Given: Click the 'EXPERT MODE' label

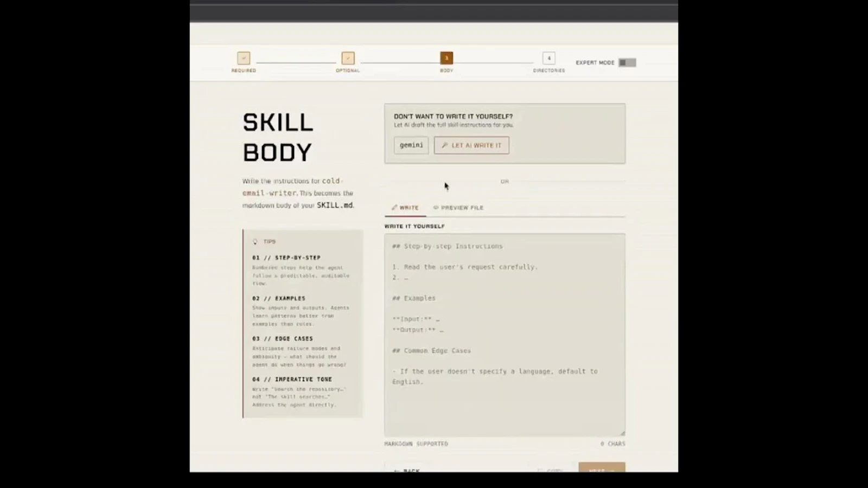Looking at the screenshot, I should 595,63.
